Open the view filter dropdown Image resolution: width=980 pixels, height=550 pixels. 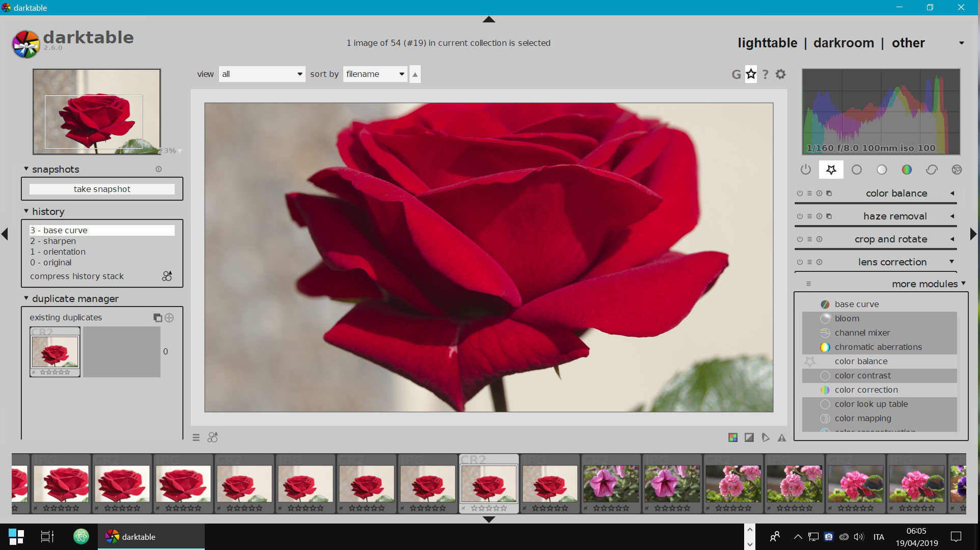[262, 74]
